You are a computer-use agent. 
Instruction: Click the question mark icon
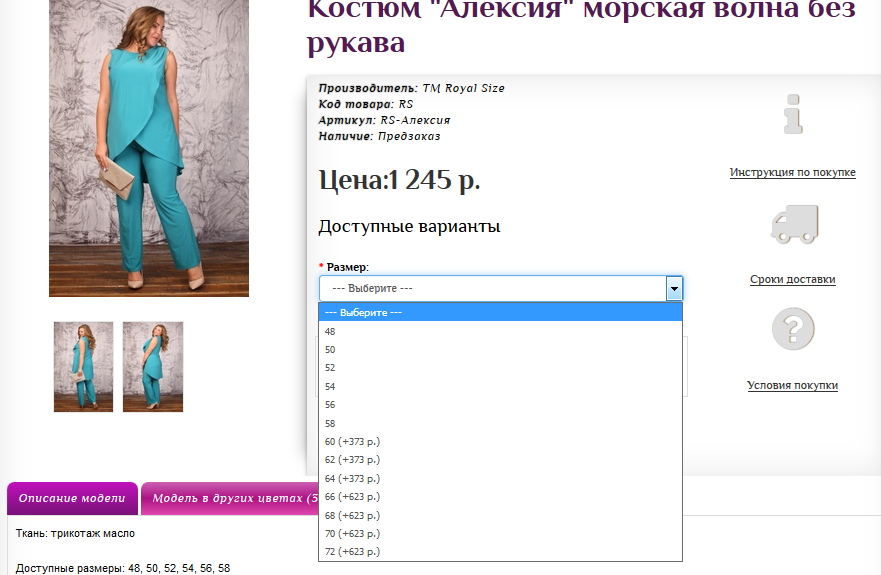[x=793, y=328]
